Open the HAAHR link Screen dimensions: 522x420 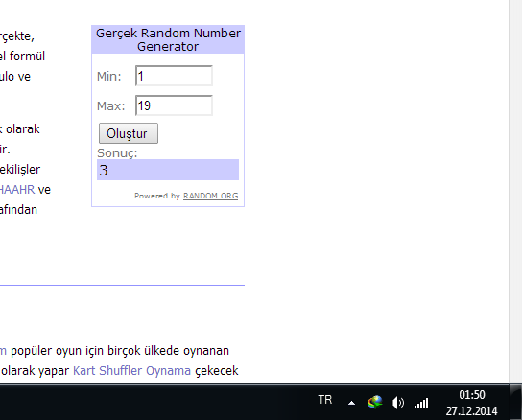(x=17, y=190)
